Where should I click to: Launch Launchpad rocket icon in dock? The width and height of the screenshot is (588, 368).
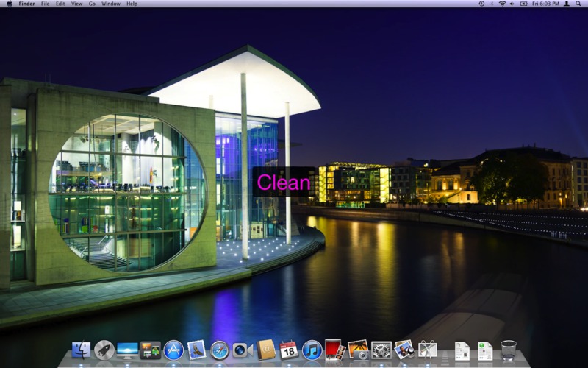pyautogui.click(x=104, y=350)
